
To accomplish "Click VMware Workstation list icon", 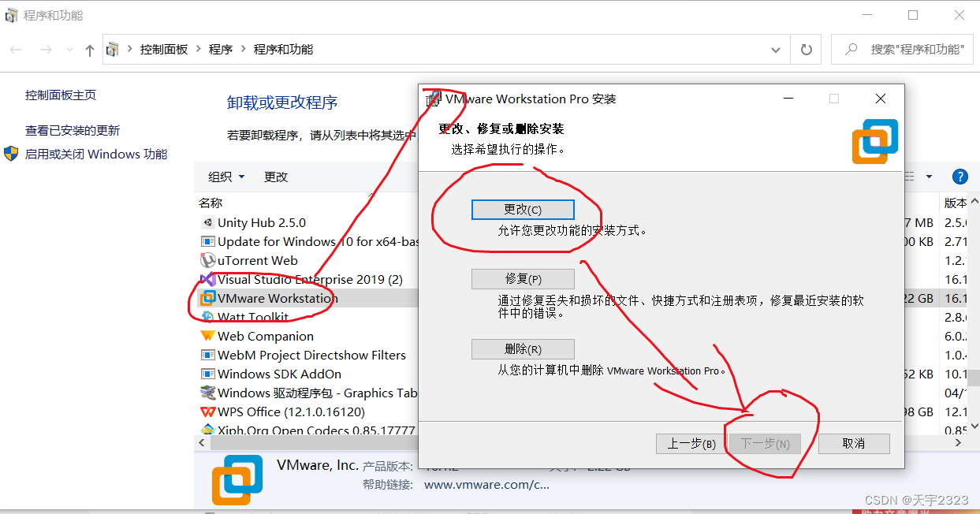I will tap(207, 298).
